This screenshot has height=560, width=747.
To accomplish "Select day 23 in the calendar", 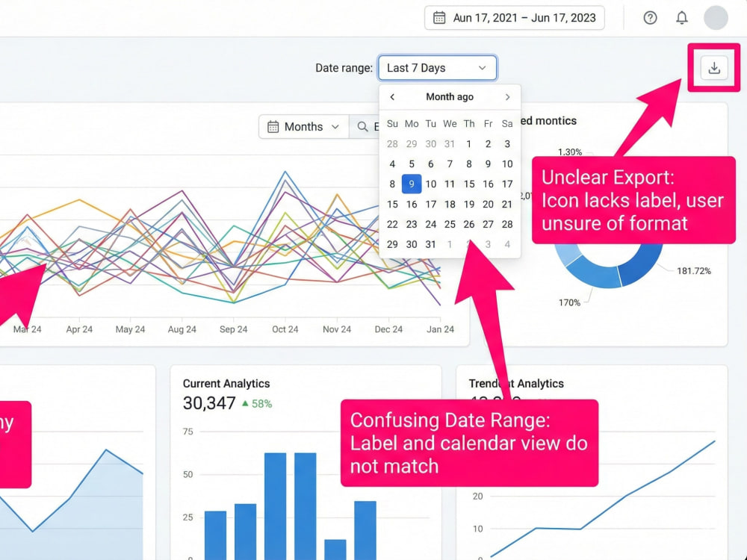I will coord(412,224).
